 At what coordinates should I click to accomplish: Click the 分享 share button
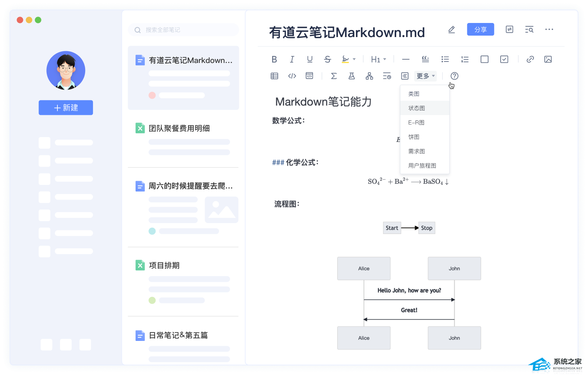point(481,29)
